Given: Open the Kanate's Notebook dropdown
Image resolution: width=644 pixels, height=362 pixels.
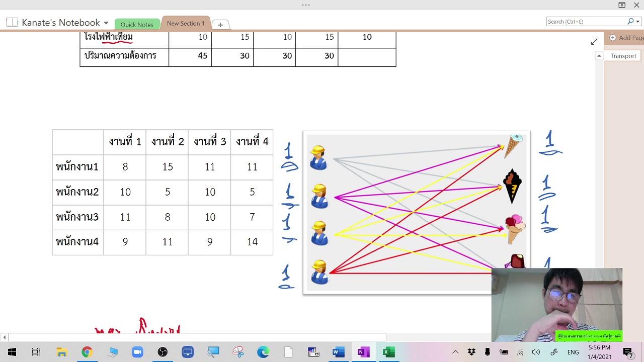Looking at the screenshot, I should pyautogui.click(x=106, y=23).
